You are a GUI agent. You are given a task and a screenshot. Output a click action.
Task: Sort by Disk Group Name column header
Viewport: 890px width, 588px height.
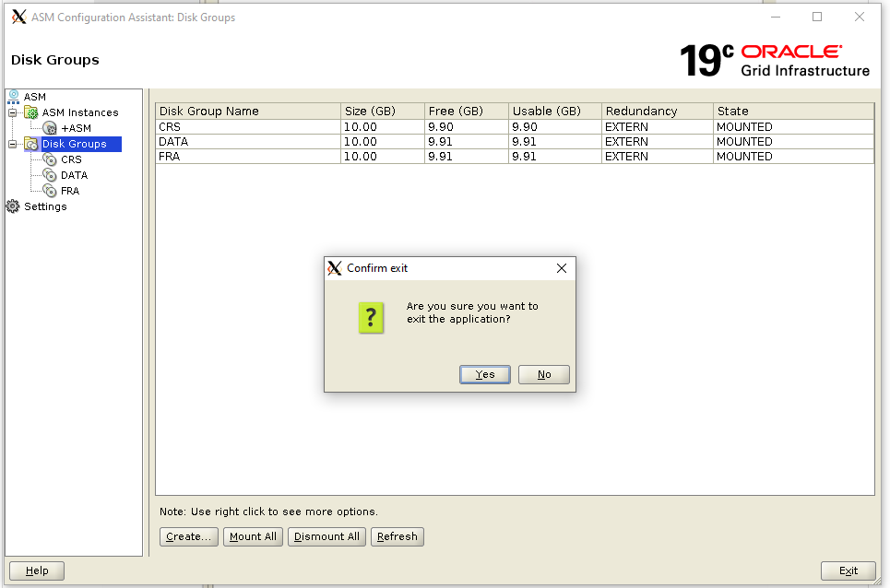[x=248, y=112]
